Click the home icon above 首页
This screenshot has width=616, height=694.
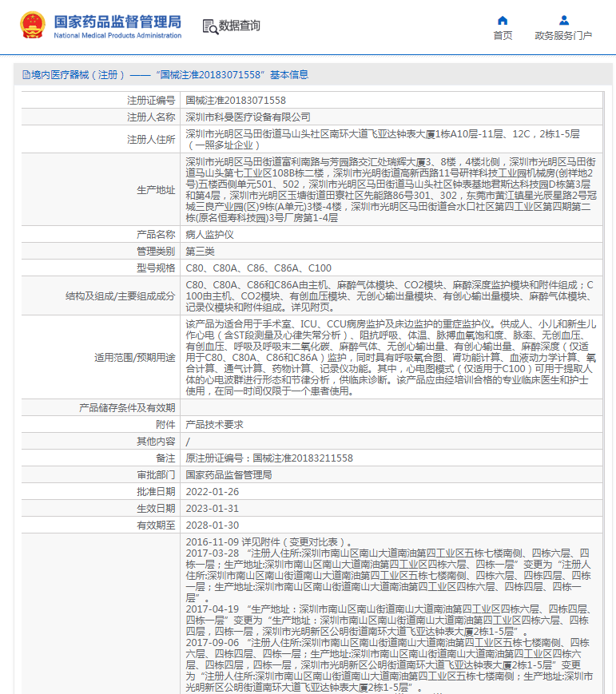pyautogui.click(x=503, y=20)
